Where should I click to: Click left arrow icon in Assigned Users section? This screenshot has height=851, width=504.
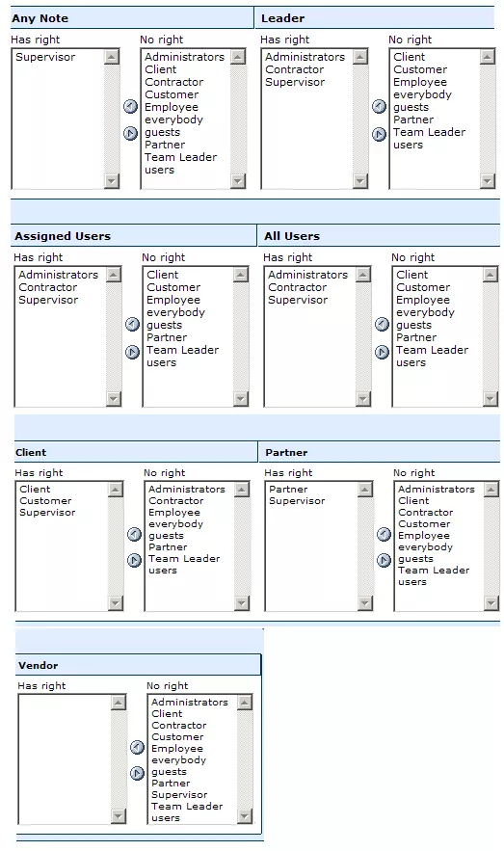(x=132, y=324)
